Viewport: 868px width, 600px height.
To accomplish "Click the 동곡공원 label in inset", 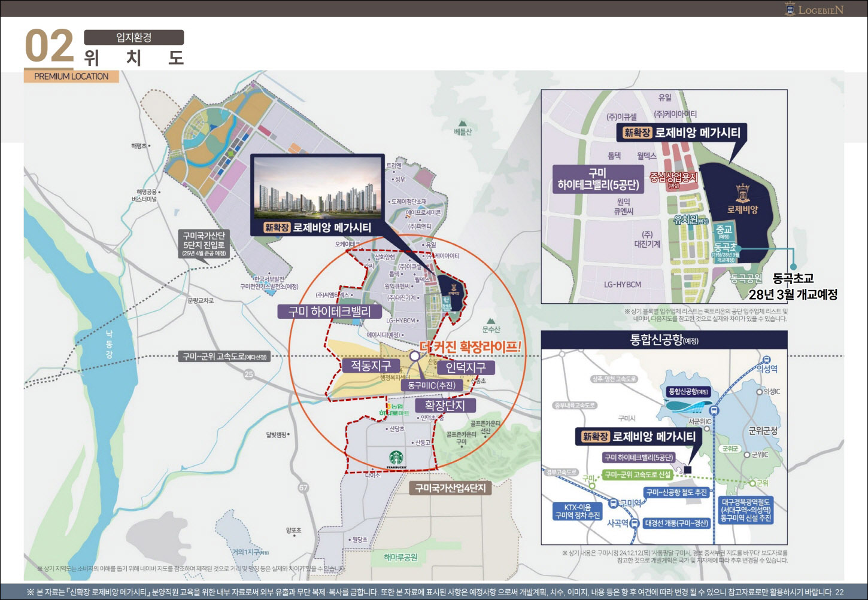I will pyautogui.click(x=746, y=278).
